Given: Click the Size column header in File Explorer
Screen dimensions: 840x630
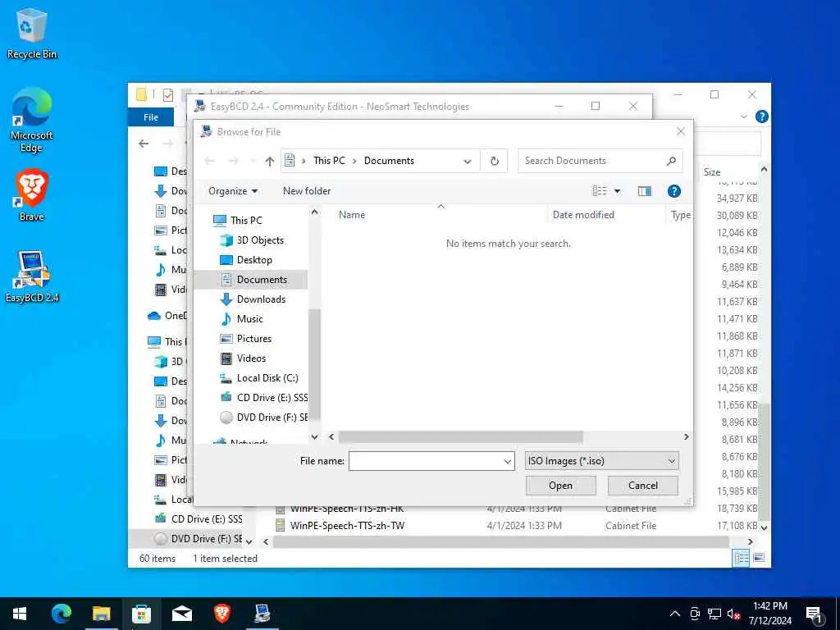Looking at the screenshot, I should point(711,172).
